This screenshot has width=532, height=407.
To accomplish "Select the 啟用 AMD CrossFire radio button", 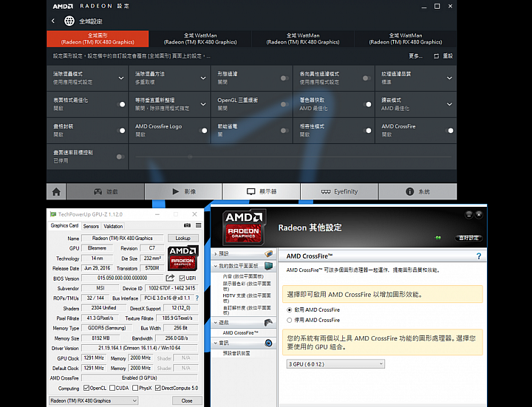I will (290, 309).
